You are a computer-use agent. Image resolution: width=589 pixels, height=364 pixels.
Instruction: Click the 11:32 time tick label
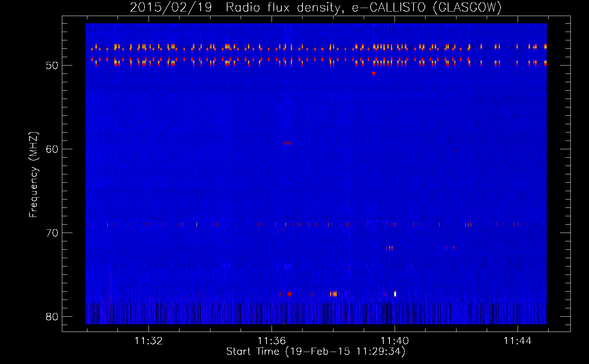[x=149, y=341]
